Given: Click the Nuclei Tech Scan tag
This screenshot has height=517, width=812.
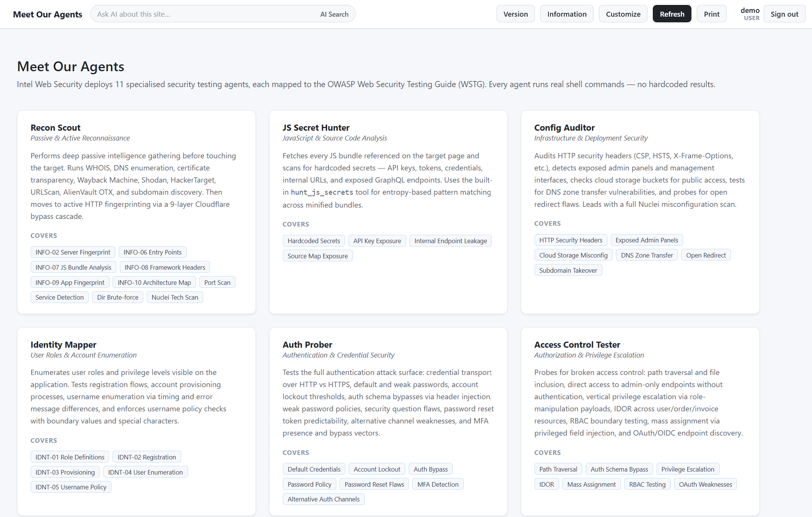Looking at the screenshot, I should pyautogui.click(x=175, y=297).
